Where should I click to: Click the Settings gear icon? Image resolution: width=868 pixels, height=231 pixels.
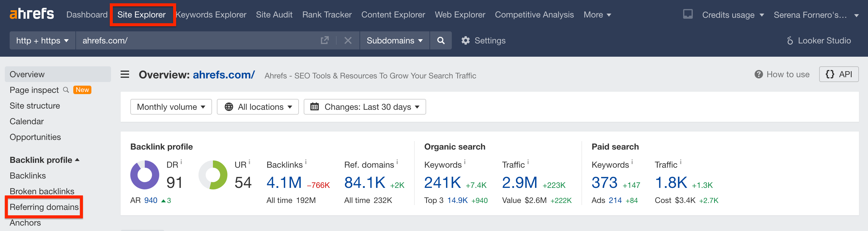[466, 41]
